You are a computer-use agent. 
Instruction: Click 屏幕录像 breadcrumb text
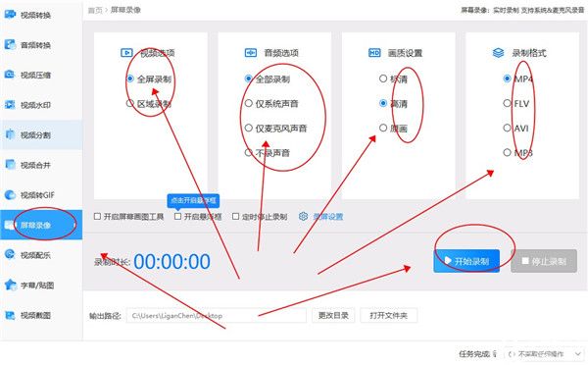point(125,10)
